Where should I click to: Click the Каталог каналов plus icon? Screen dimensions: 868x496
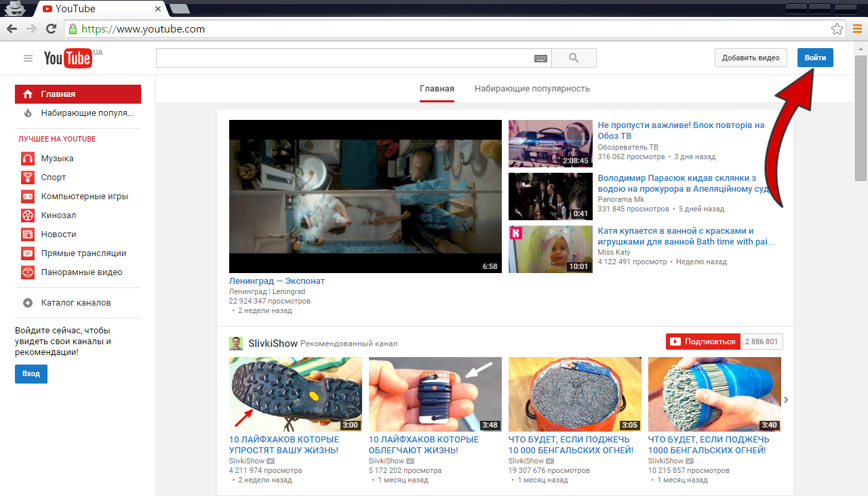pos(28,303)
